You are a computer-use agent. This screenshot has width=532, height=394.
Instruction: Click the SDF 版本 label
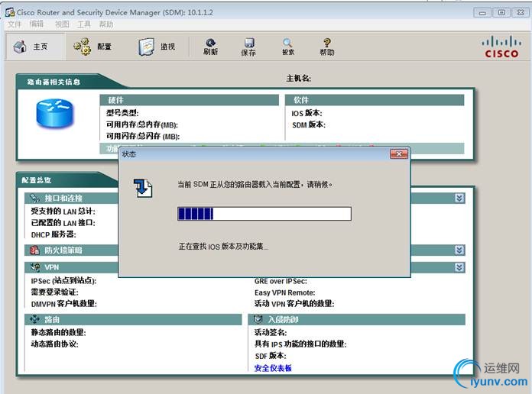[271, 356]
